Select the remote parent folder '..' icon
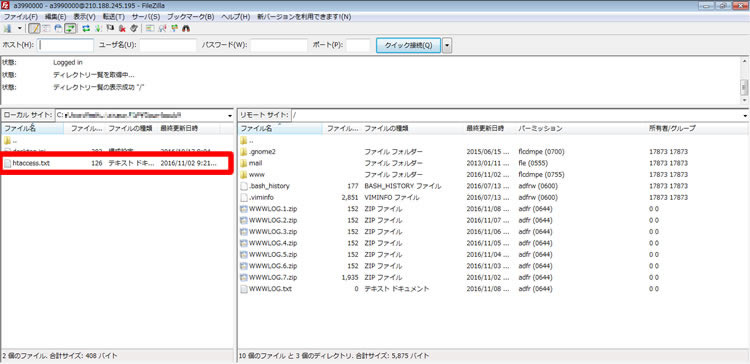 click(x=243, y=140)
